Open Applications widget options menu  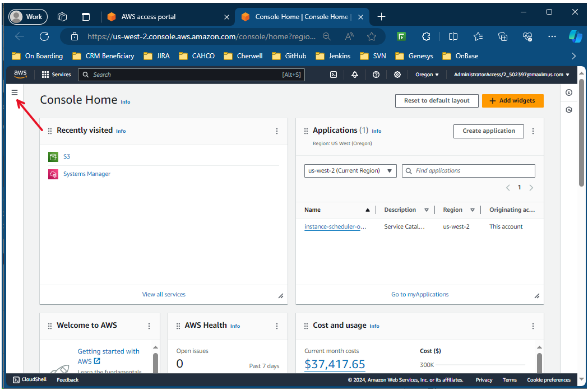coord(533,131)
